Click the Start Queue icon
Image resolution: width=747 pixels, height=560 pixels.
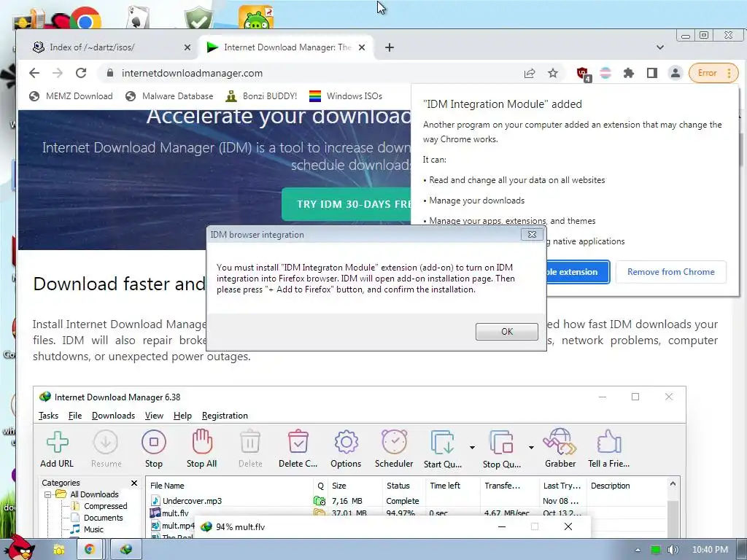click(443, 443)
